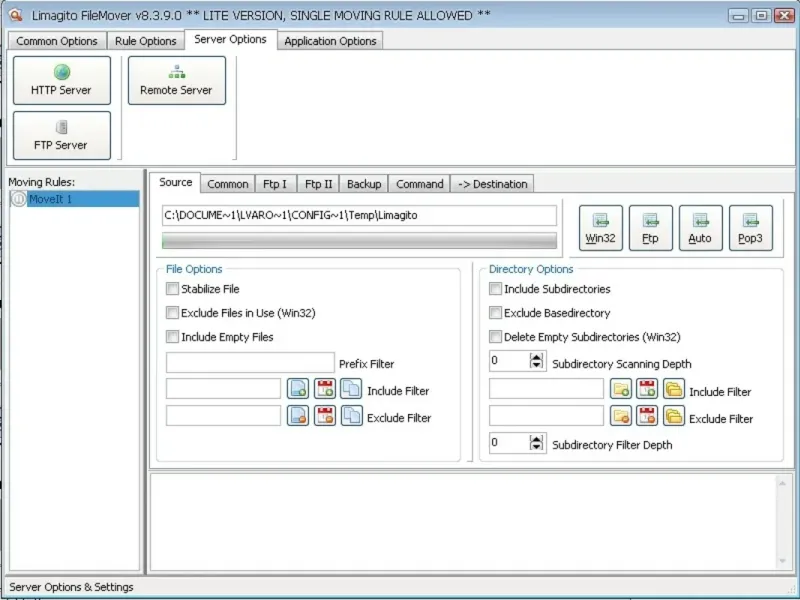The height and width of the screenshot is (600, 800).
Task: Select Pop3 as source type
Action: (x=751, y=228)
